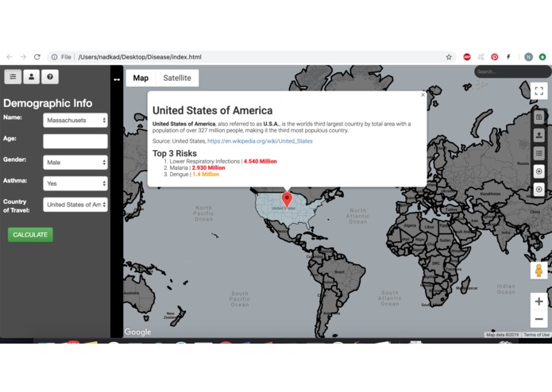Toggle fullscreen map view
The image size is (552, 392).
539,91
